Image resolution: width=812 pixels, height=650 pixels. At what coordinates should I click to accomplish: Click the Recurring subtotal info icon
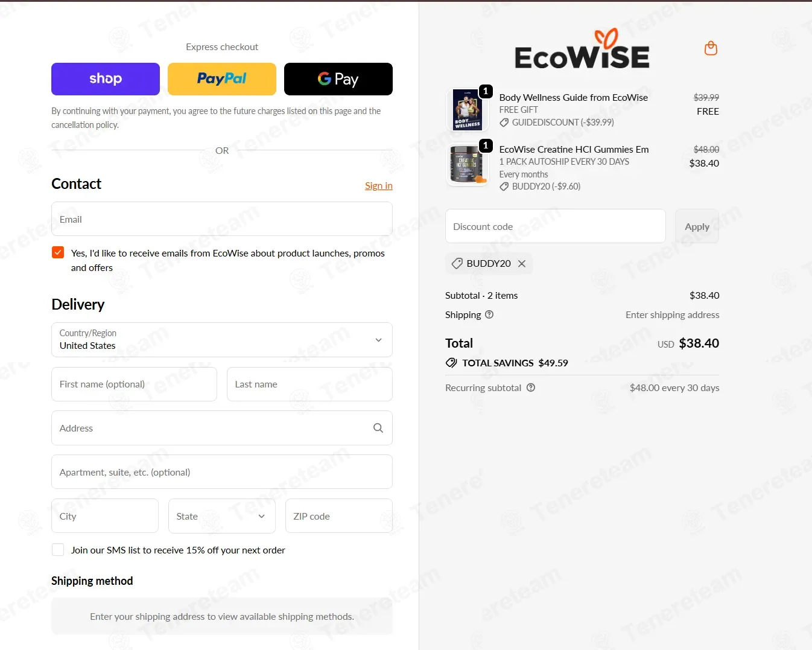[x=531, y=387]
